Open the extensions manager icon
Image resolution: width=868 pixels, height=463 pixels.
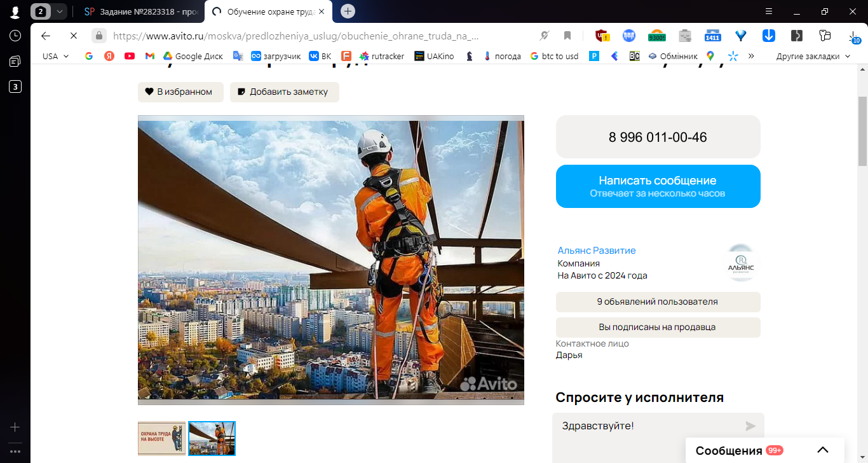(x=825, y=36)
